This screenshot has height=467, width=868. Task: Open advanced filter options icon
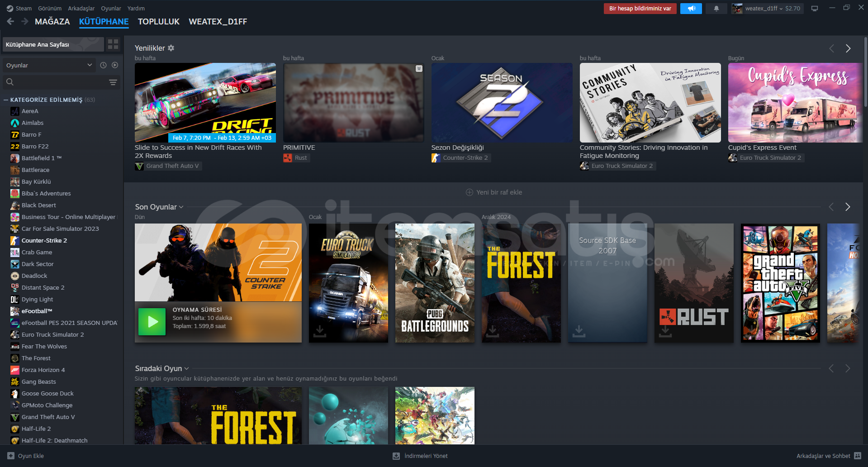point(113,82)
